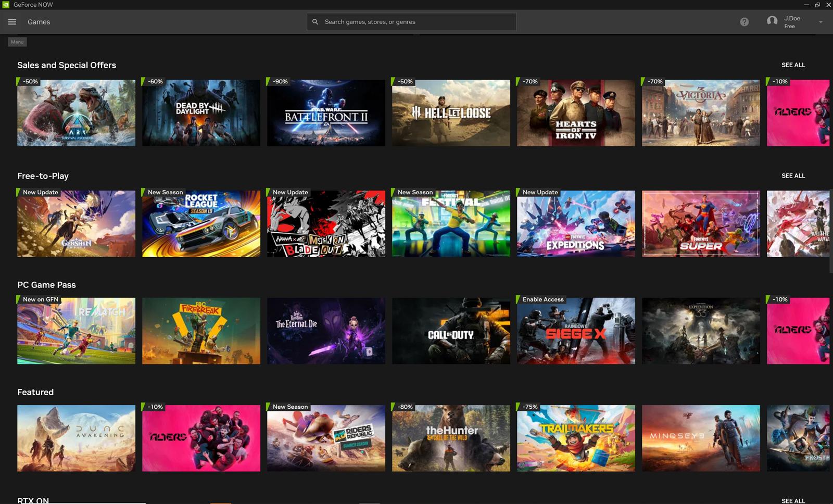Screen dimensions: 833x504
Task: Click the J.Doe profile avatar
Action: tap(772, 21)
